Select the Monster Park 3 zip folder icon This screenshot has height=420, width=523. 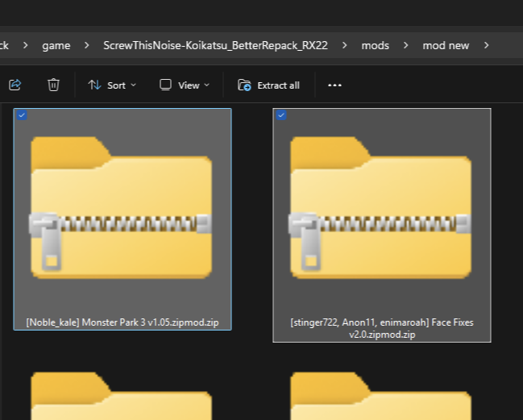coord(122,208)
